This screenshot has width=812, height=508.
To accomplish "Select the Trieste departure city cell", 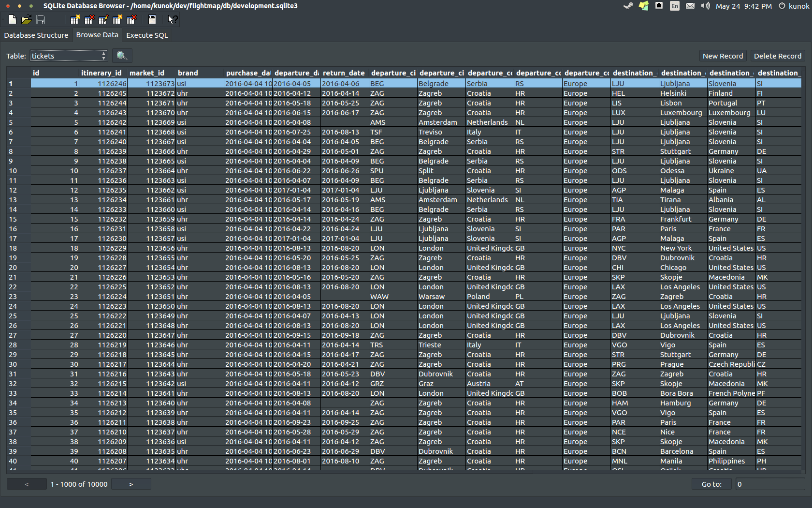I will pos(442,345).
